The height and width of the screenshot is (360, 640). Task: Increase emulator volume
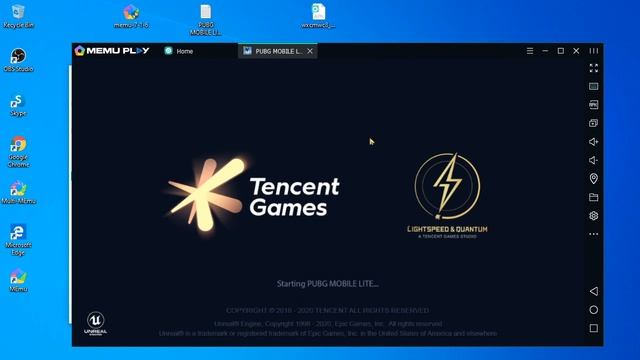(x=594, y=142)
